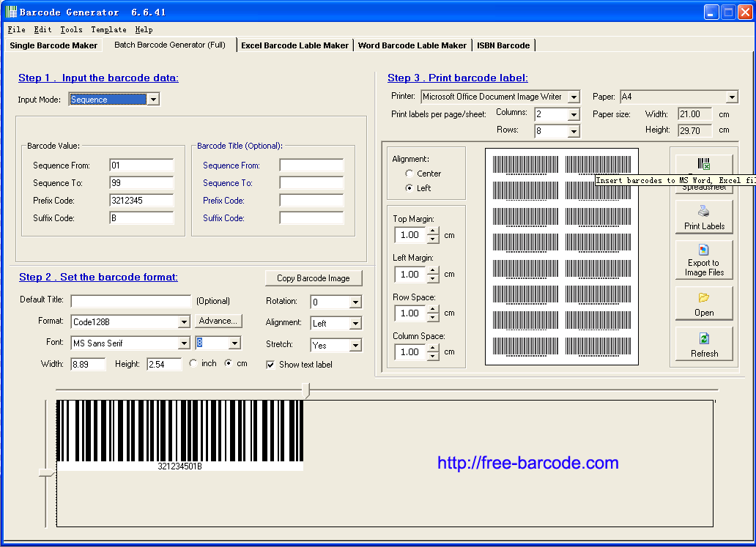Click the Prefix Code value field
Image resolution: width=756 pixels, height=547 pixels.
141,201
